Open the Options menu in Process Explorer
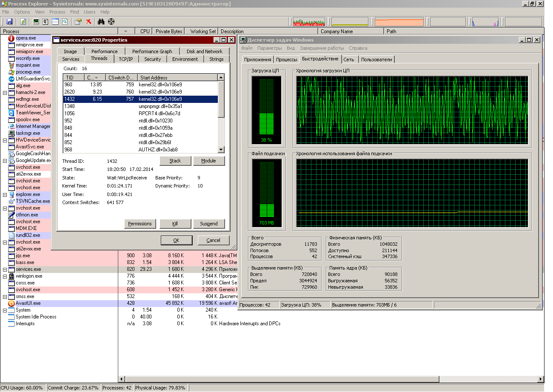The height and width of the screenshot is (392, 553). (22, 12)
